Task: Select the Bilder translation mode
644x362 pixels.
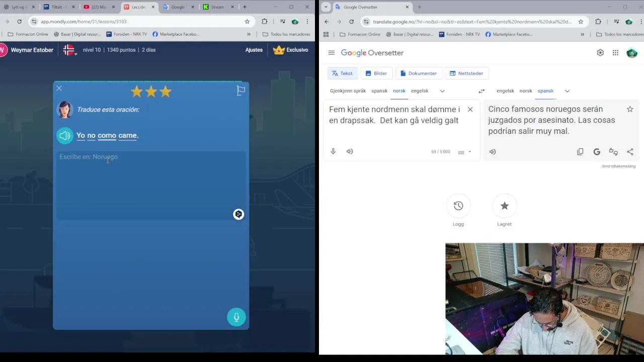Action: pos(376,73)
